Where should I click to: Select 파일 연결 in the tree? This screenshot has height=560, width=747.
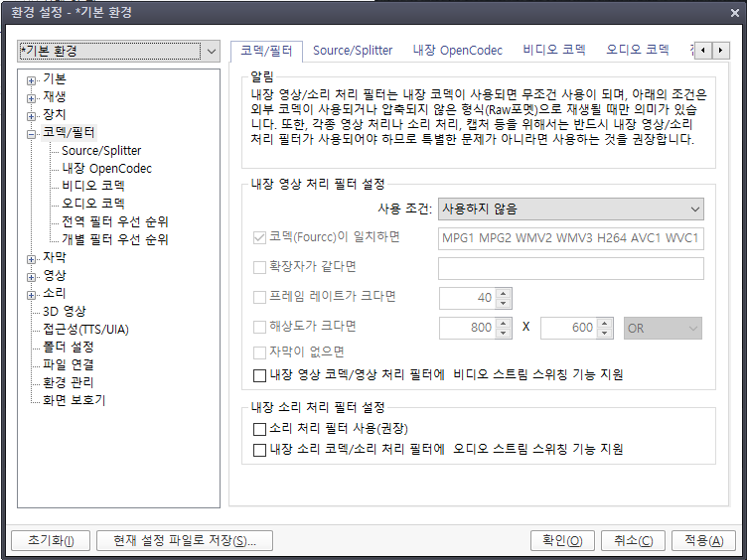[x=69, y=364]
